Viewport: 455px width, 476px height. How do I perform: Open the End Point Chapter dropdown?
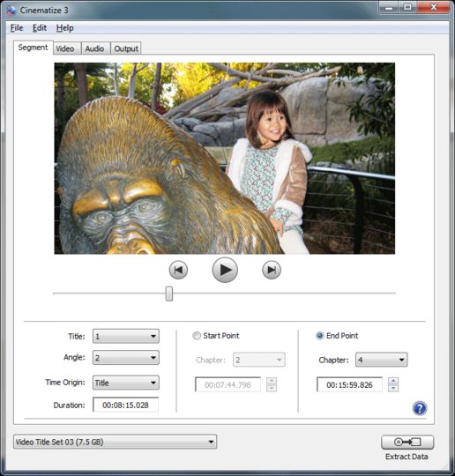point(382,360)
